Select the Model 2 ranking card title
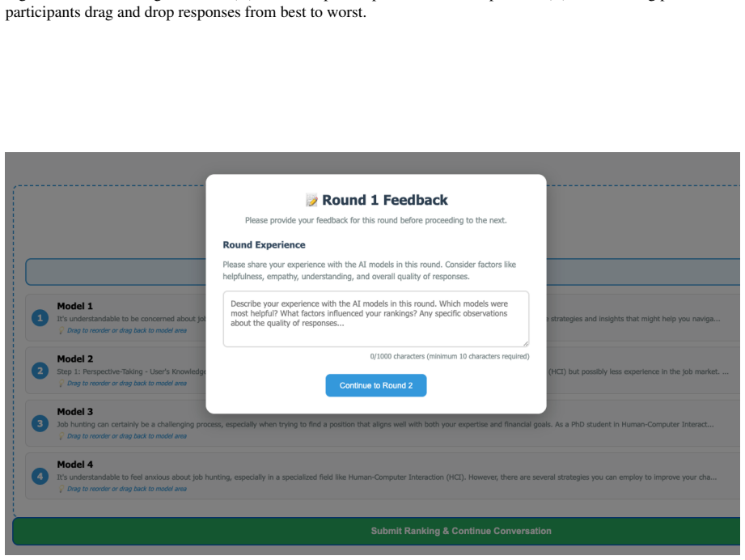 pos(75,359)
